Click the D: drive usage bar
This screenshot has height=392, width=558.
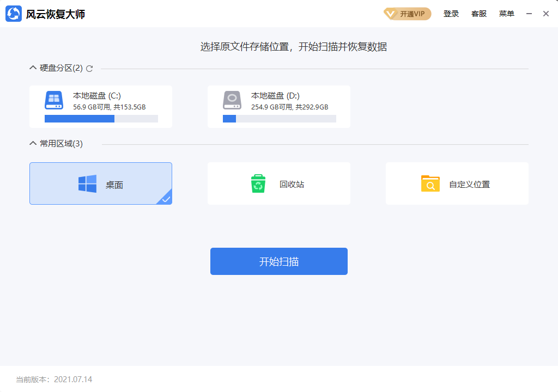pos(280,119)
